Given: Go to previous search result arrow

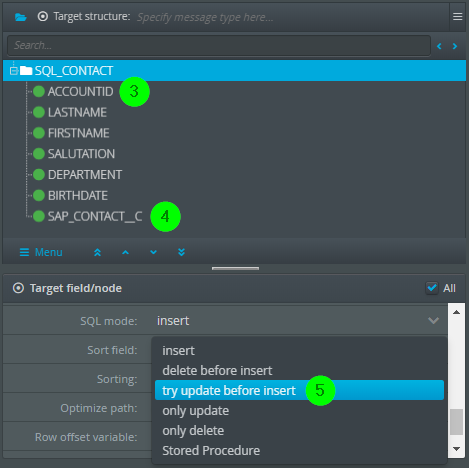Looking at the screenshot, I should pos(439,46).
